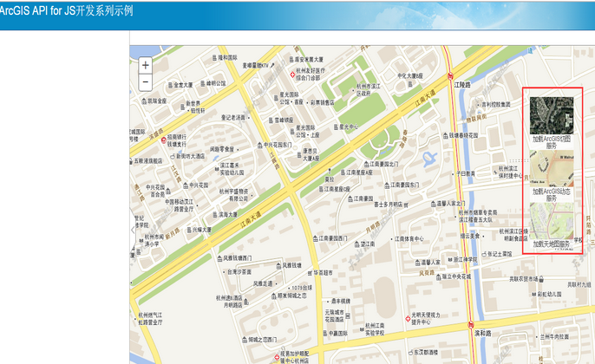Click the 杭州燃气江虹路营业厅 map label
The width and height of the screenshot is (595, 364).
pos(150,319)
